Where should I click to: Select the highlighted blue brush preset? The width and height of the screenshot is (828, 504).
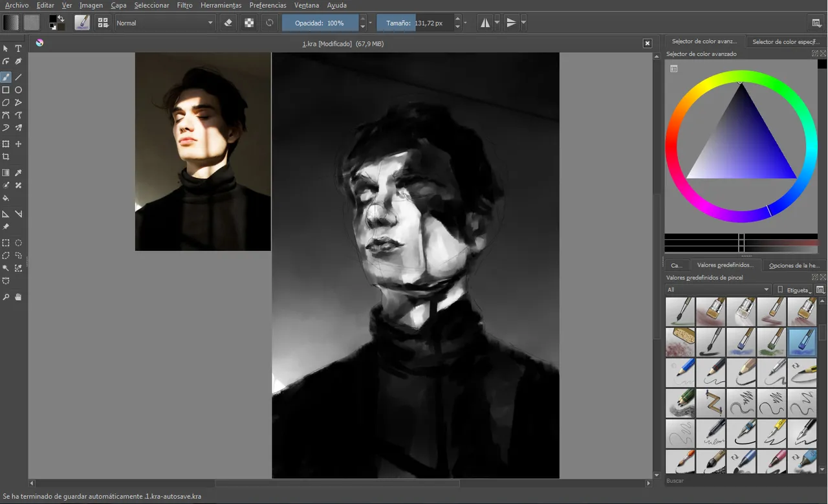coord(802,341)
